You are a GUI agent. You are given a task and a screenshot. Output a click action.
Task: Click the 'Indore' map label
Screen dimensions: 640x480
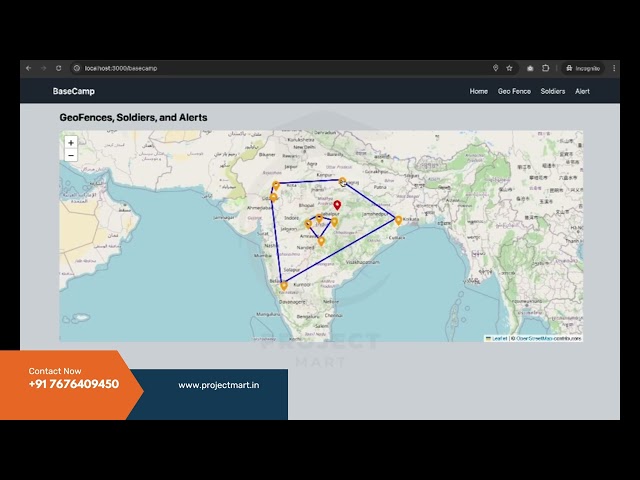click(x=291, y=218)
